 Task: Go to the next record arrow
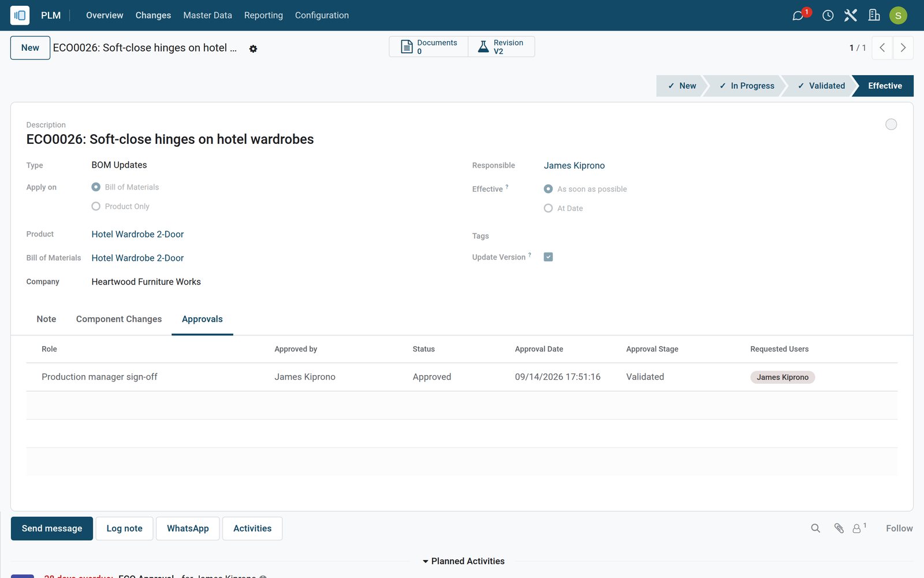[903, 48]
